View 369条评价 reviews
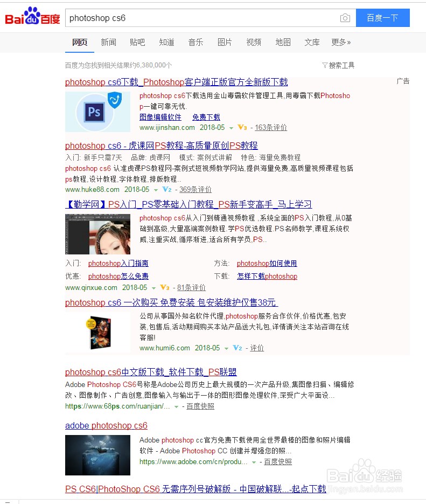This screenshot has height=504, width=426. [195, 190]
